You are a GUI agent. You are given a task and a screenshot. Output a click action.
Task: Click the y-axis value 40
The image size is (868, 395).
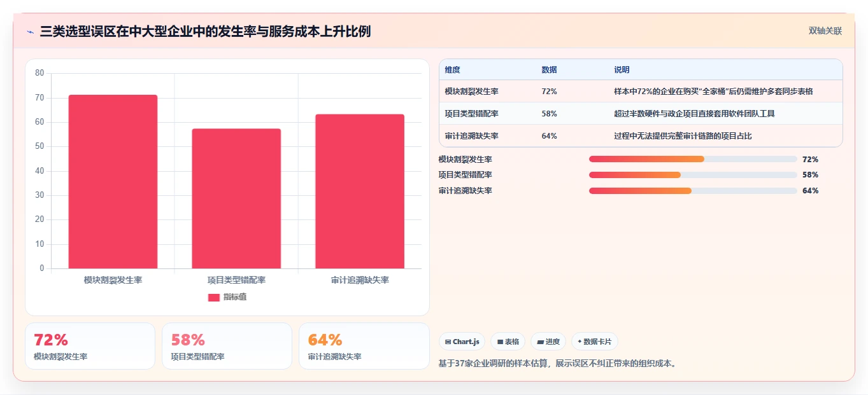tap(39, 171)
